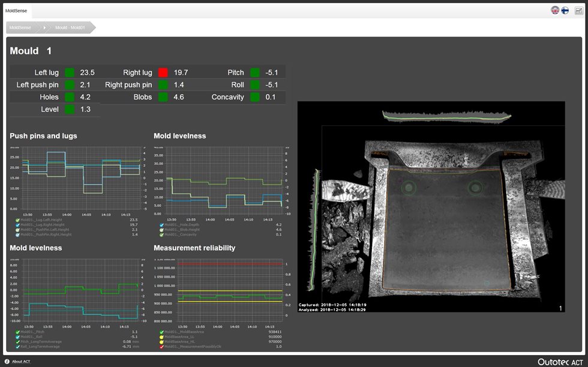Toggle the Mold01._Lug.Left.Height series visibility

click(x=17, y=220)
